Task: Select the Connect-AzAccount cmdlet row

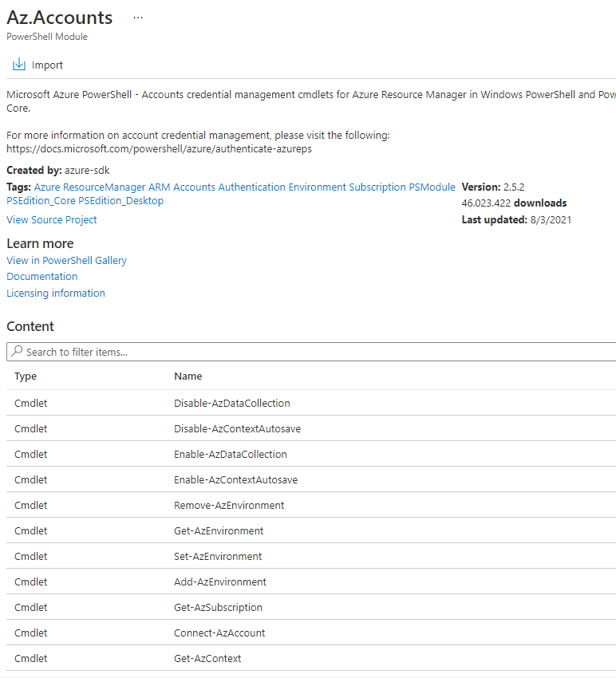Action: 219,633
